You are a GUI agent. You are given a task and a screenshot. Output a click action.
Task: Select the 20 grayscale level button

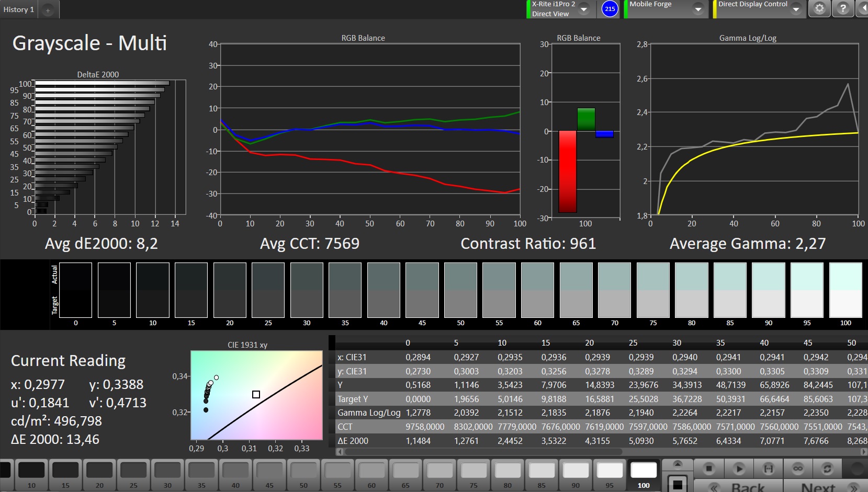click(99, 475)
